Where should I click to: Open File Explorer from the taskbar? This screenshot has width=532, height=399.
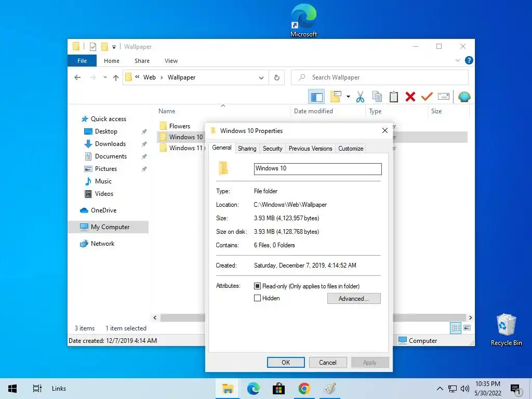point(228,389)
